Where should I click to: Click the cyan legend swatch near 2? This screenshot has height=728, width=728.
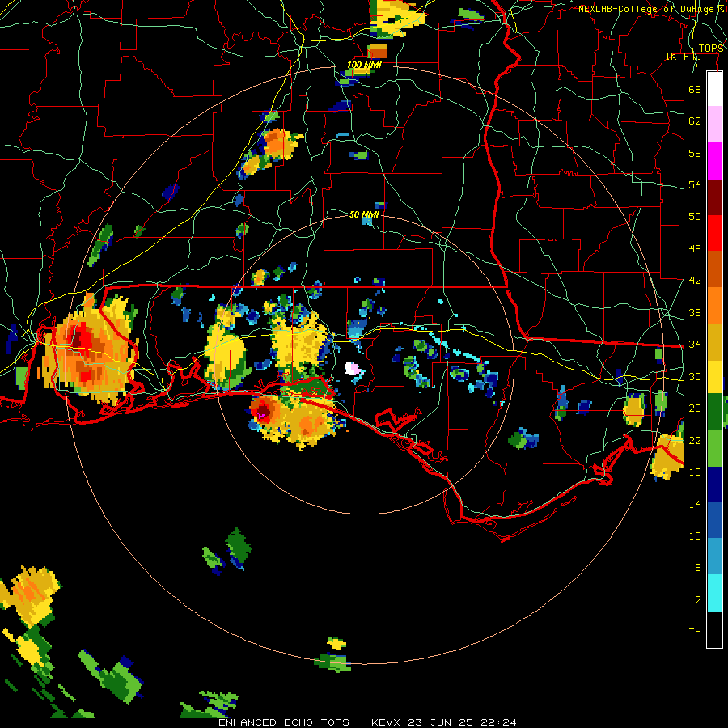click(714, 593)
